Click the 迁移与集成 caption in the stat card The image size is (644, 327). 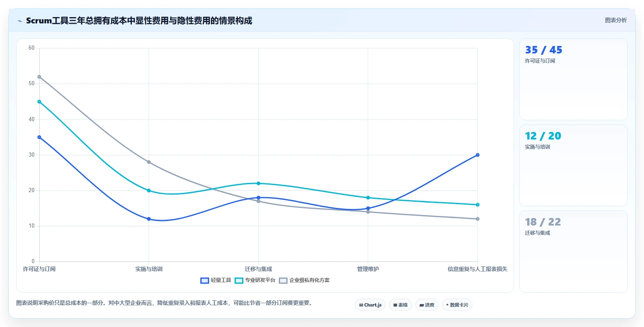pyautogui.click(x=538, y=233)
